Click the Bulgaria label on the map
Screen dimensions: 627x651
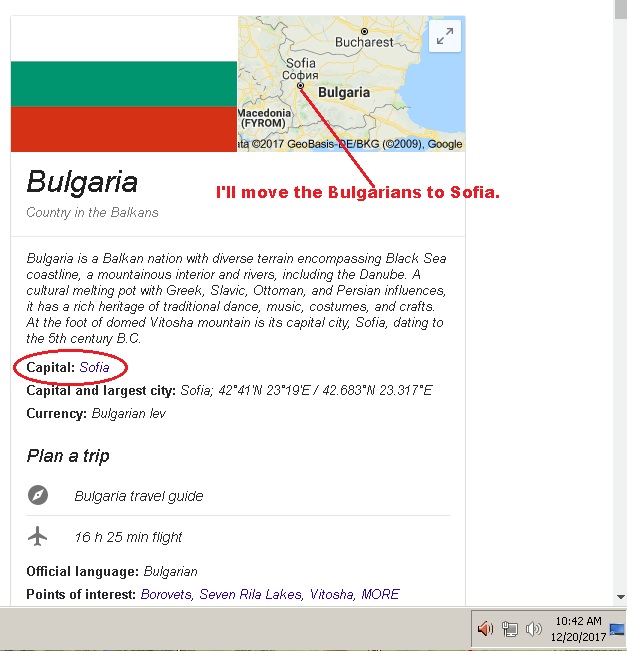[344, 92]
